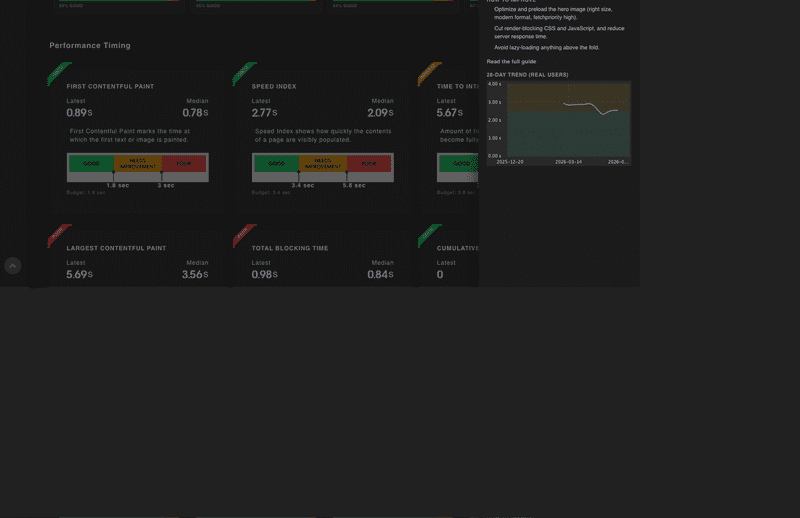
Task: Select the First Contentful Paint heading
Action: [110, 87]
